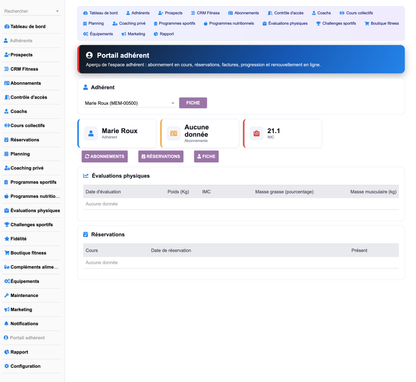Select CRM Fitness in top navigation
Viewport: 416px width, 382px height.
205,13
